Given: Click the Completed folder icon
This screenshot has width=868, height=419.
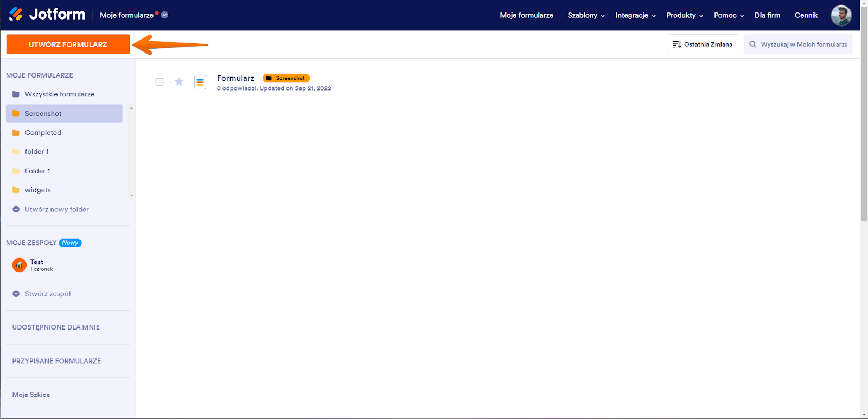Looking at the screenshot, I should tap(16, 132).
